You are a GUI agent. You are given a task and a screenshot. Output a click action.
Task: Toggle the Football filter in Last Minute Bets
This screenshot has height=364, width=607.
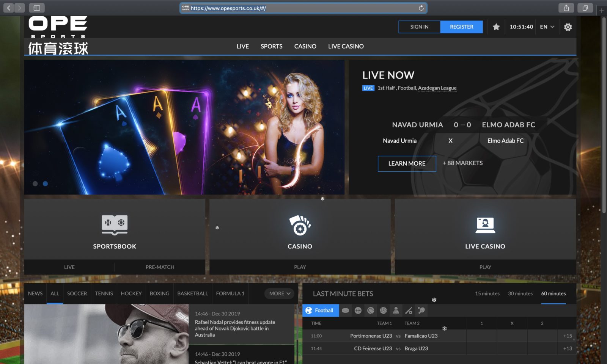321,310
